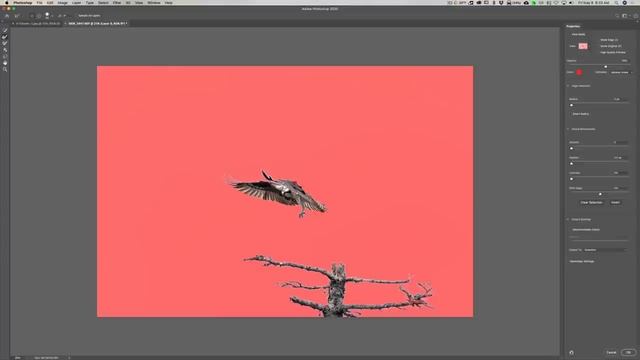
Task: Click the Clear Selection button
Action: click(x=591, y=202)
